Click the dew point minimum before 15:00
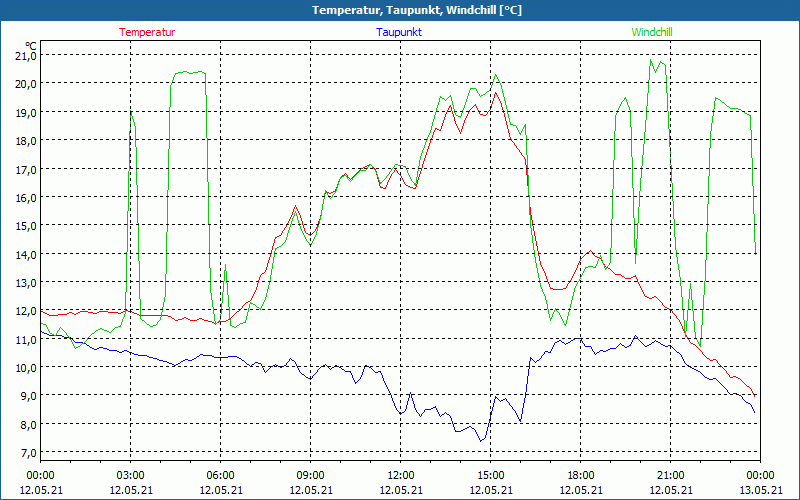 (481, 441)
